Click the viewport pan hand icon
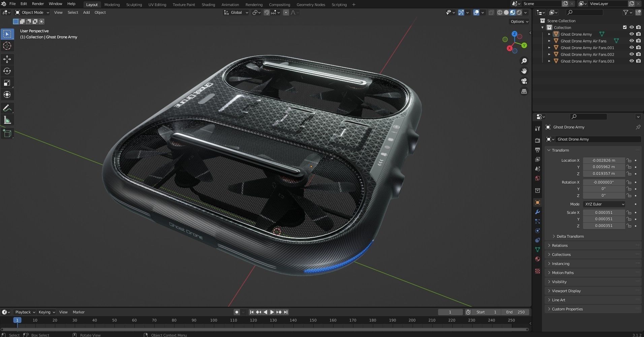 [x=524, y=71]
